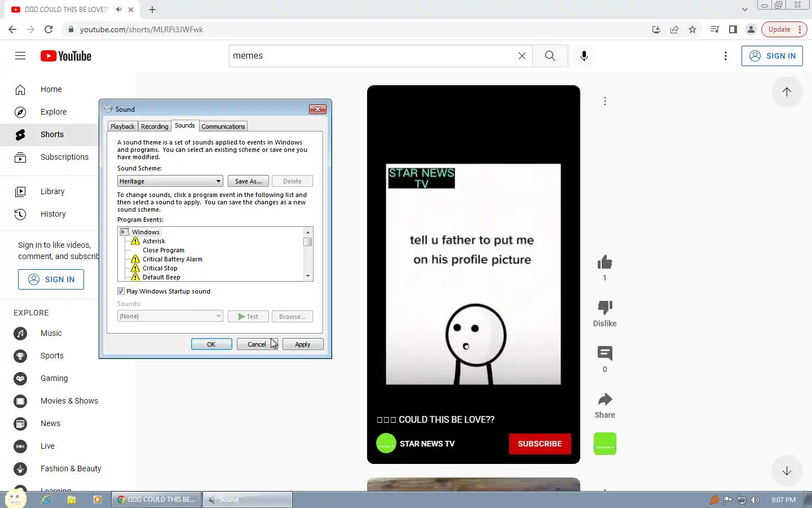Image resolution: width=812 pixels, height=508 pixels.
Task: Select the Close Program event
Action: (x=164, y=250)
